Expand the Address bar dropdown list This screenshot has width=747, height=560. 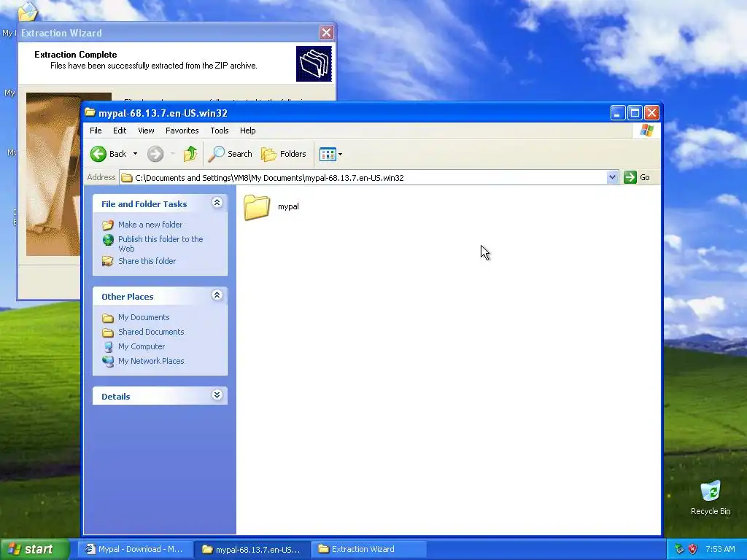pyautogui.click(x=612, y=178)
